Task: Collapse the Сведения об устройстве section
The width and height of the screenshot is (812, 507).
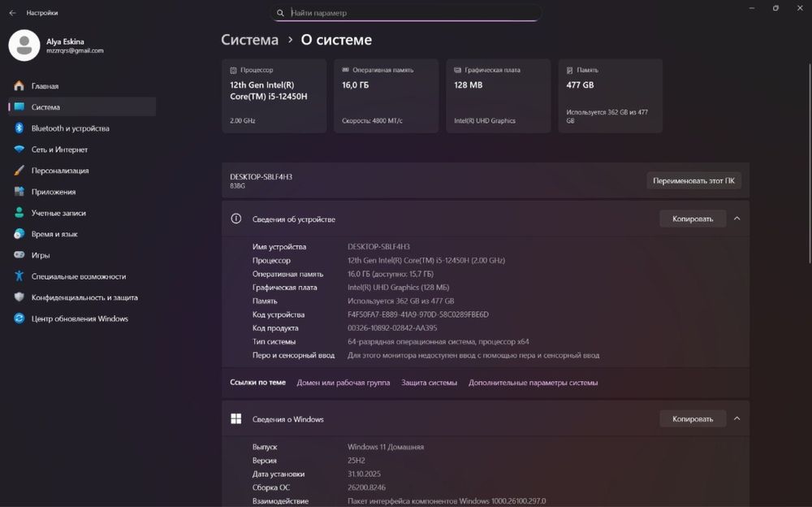Action: [737, 219]
